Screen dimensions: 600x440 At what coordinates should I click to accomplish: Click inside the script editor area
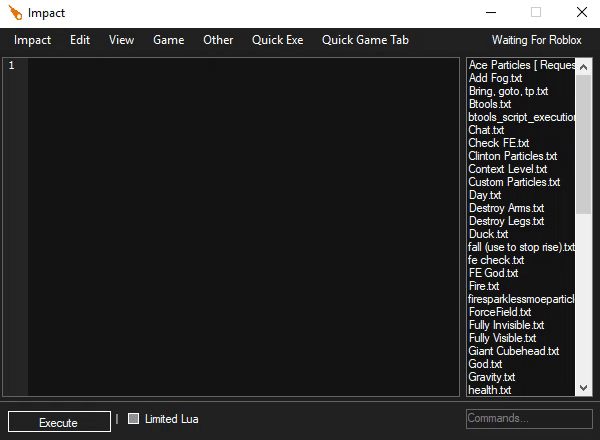pos(243,227)
